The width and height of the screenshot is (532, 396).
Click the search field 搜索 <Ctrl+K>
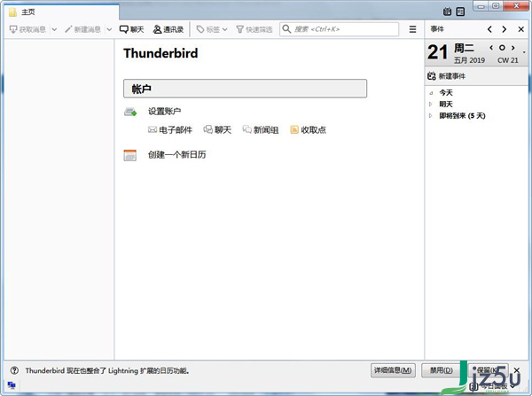tap(339, 29)
